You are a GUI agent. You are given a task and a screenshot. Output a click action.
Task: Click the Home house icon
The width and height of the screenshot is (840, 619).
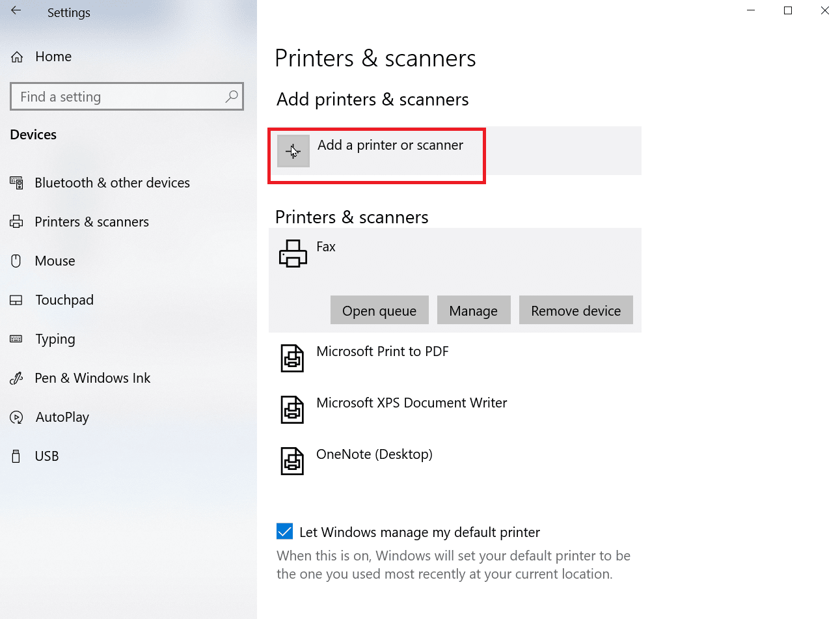[x=18, y=57]
